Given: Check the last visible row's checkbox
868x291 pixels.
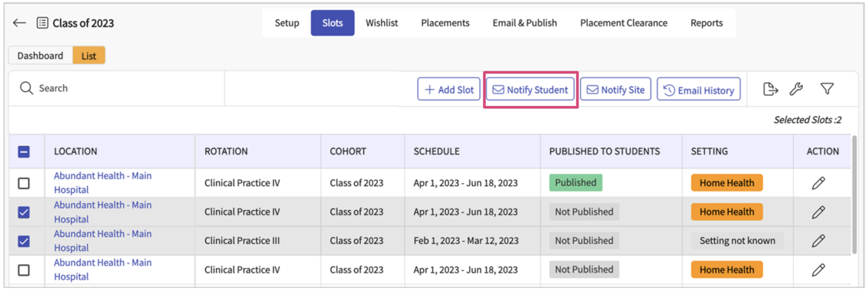Looking at the screenshot, I should click(x=24, y=270).
